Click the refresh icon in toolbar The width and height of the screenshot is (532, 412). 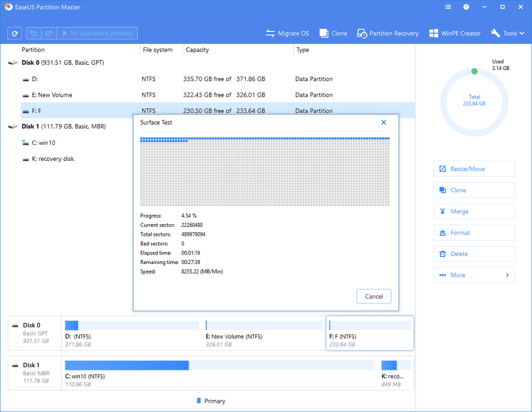point(15,34)
